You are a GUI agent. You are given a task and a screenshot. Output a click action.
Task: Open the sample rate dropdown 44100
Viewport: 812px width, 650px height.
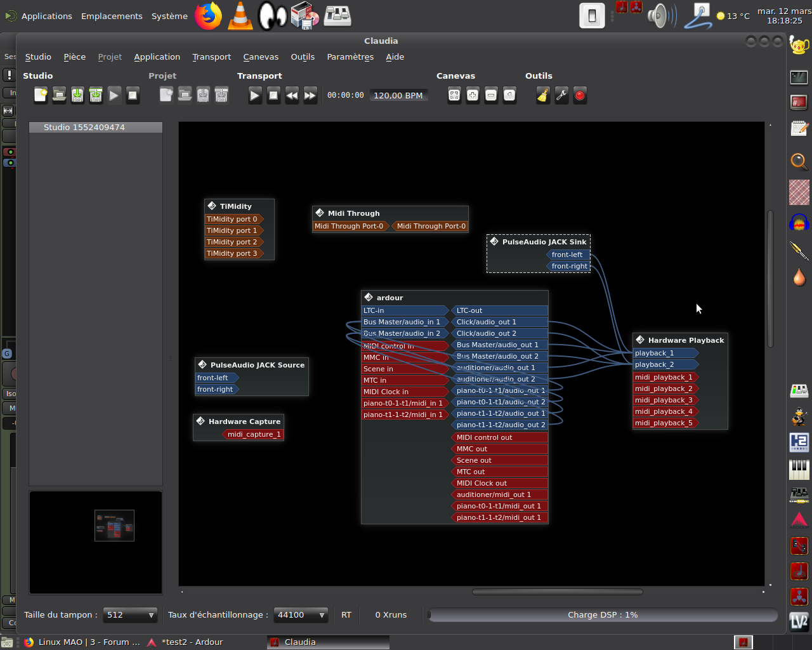[x=301, y=614]
